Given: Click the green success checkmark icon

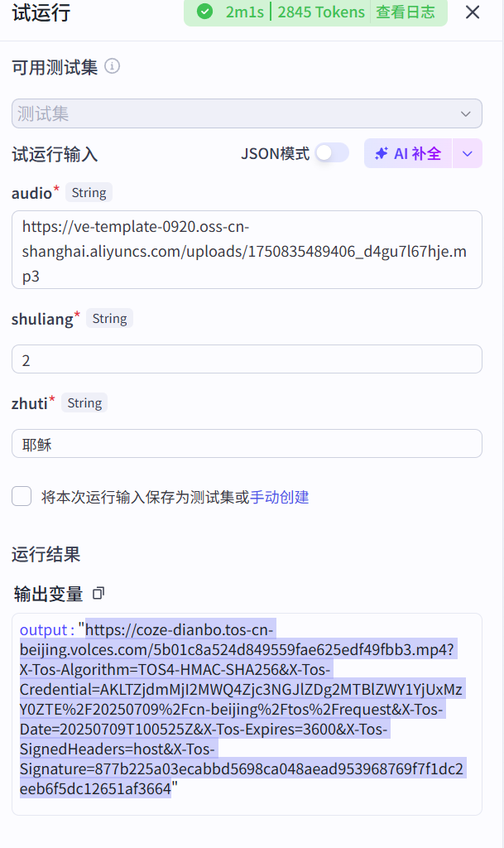Looking at the screenshot, I should pos(205,12).
